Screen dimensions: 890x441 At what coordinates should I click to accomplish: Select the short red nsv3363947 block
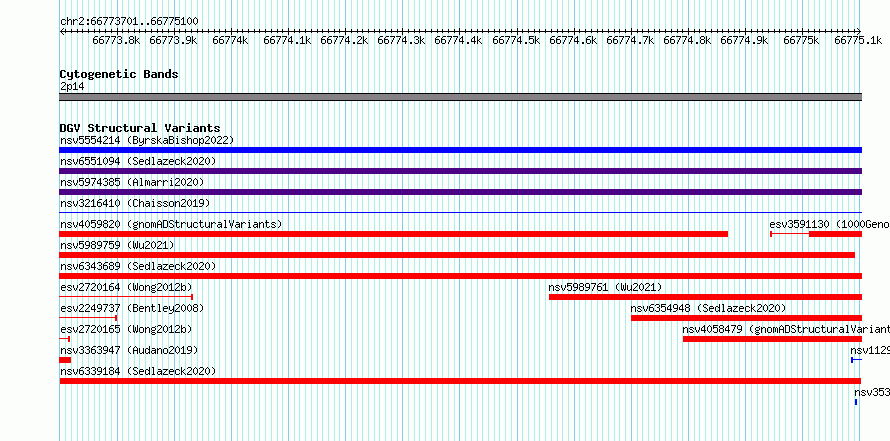click(x=65, y=360)
